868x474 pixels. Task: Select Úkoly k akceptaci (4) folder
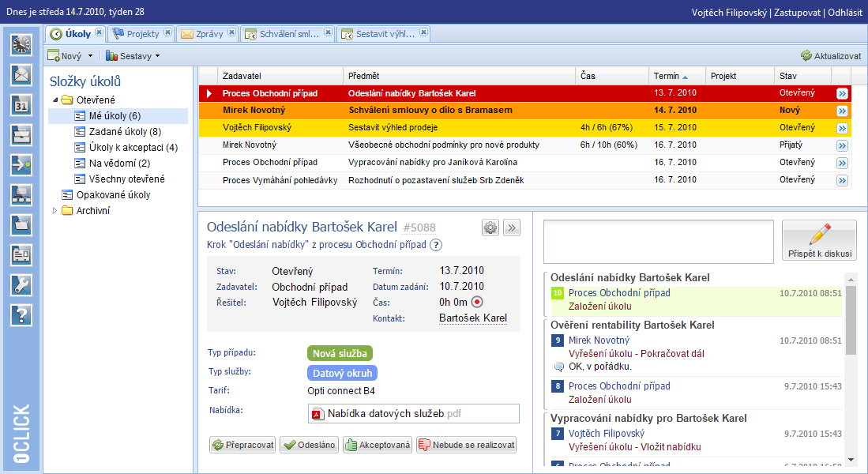point(133,147)
